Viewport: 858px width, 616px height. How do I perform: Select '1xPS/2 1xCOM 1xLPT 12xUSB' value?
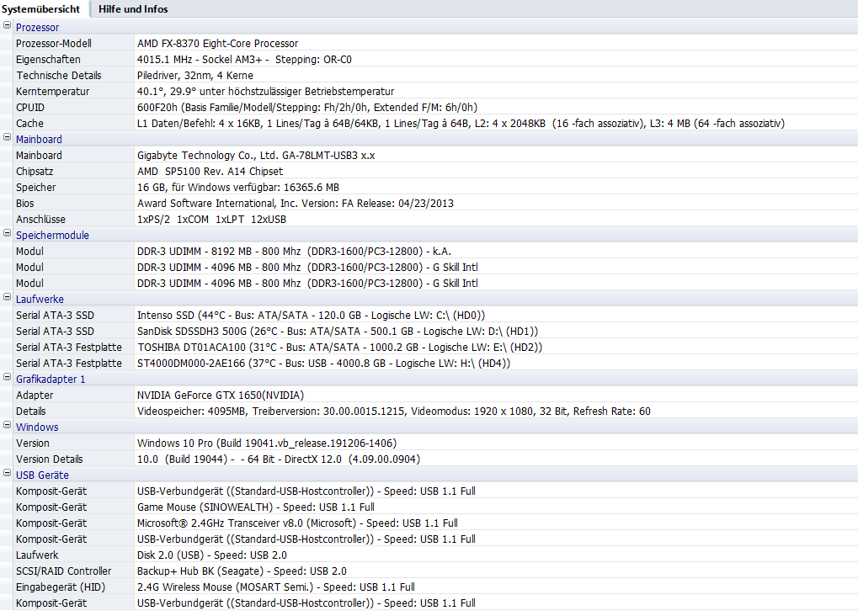click(212, 220)
